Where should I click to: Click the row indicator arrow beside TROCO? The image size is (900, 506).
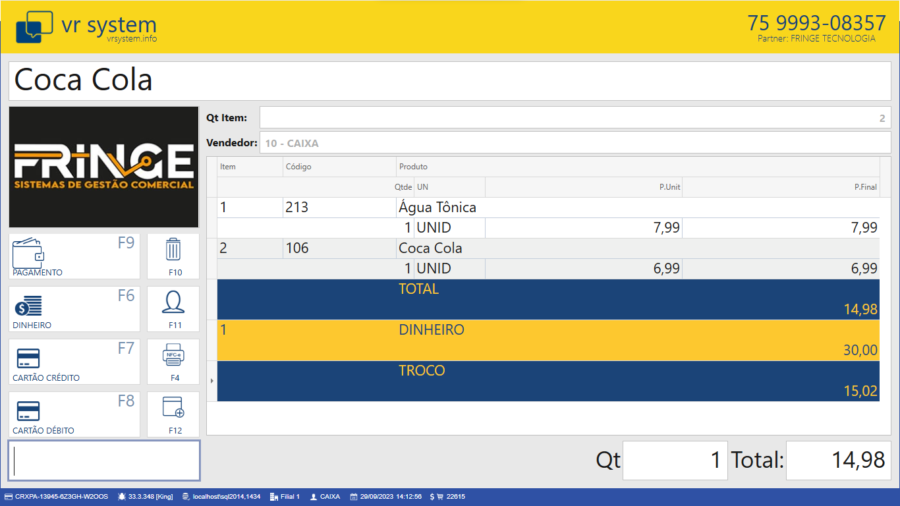[x=211, y=381]
